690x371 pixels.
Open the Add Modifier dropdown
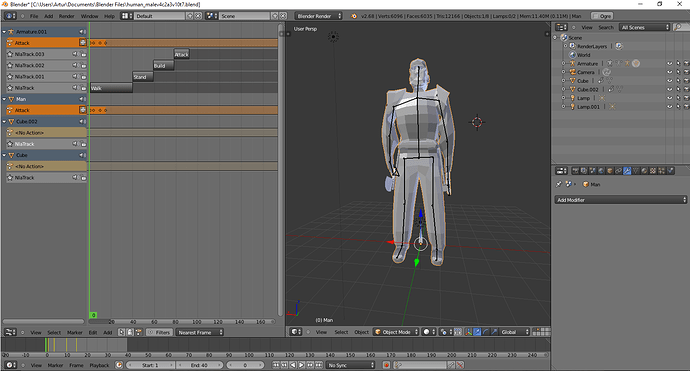[x=620, y=200]
